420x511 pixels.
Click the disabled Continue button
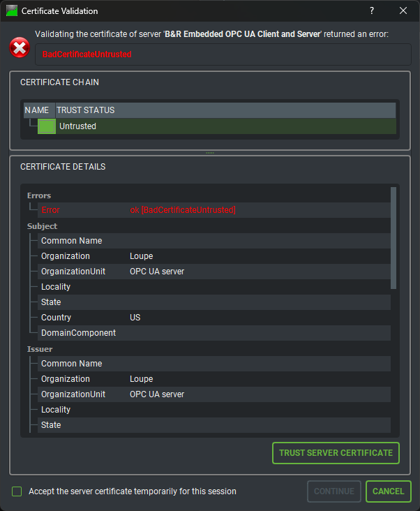click(334, 491)
